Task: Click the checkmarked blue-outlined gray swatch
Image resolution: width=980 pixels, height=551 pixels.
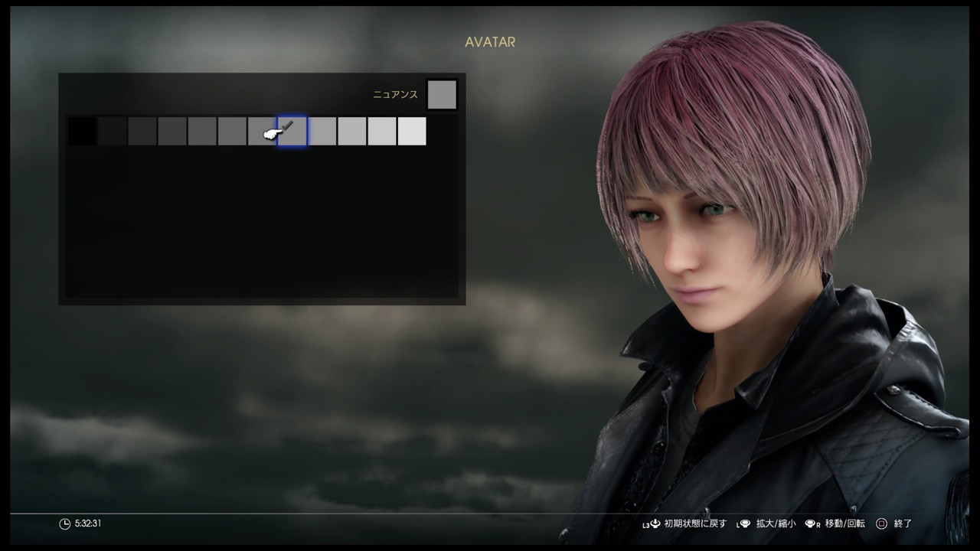Action: coord(292,132)
